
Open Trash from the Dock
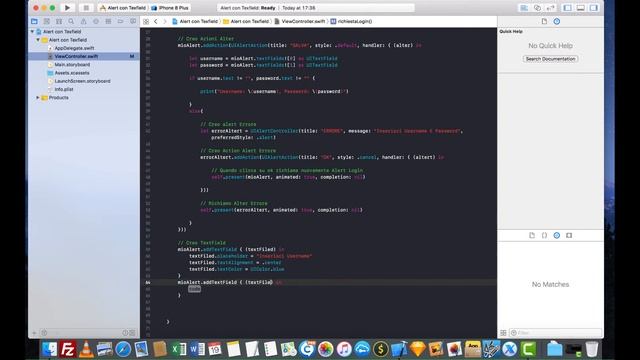click(x=591, y=349)
